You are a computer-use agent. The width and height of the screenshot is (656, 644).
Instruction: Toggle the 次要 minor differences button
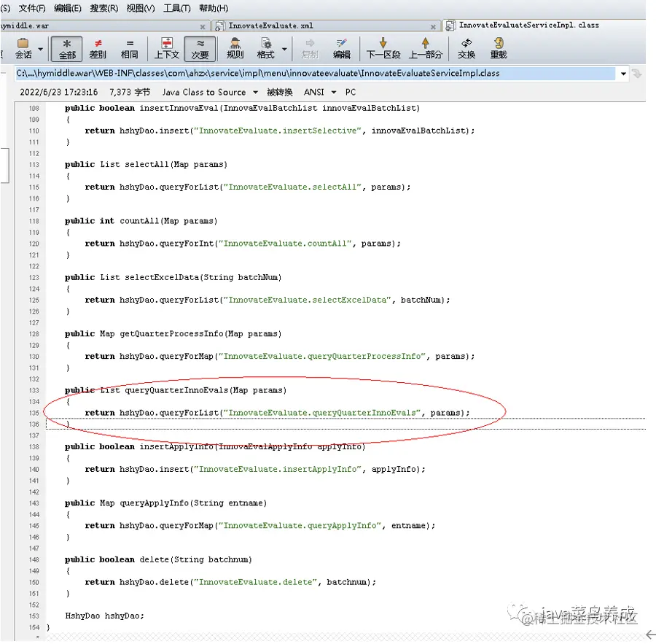[200, 49]
